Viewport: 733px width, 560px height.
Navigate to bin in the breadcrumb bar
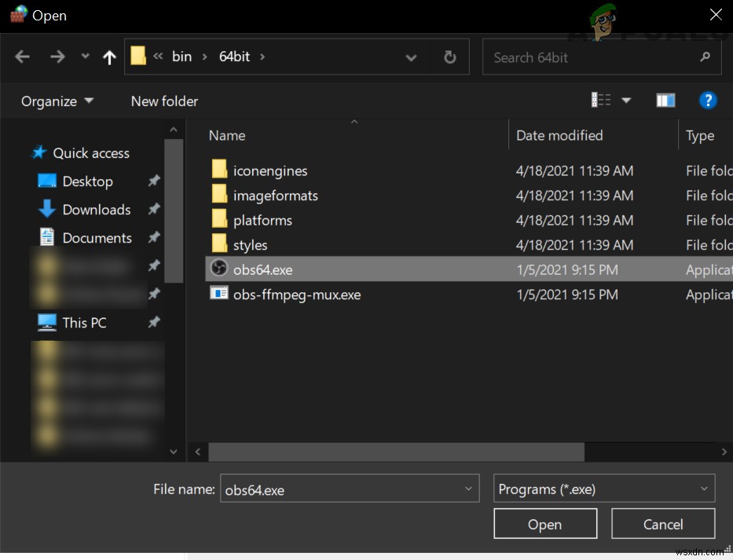(x=181, y=56)
